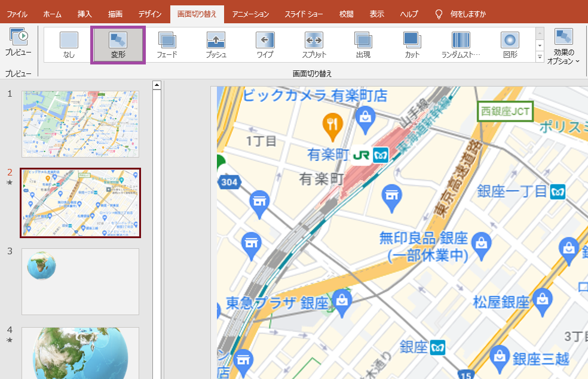Select slide 3 small globe thumbnail

[80, 282]
